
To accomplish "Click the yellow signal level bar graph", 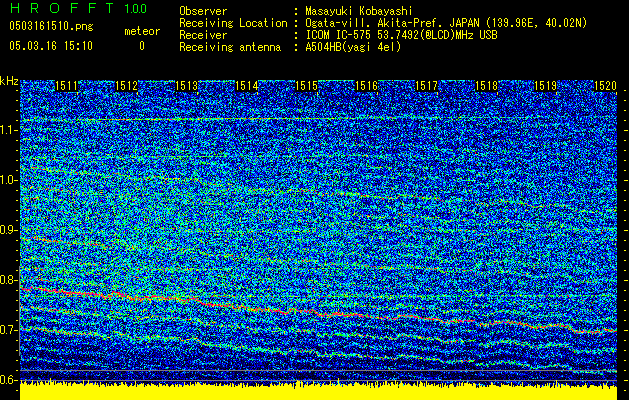I will (x=319, y=392).
